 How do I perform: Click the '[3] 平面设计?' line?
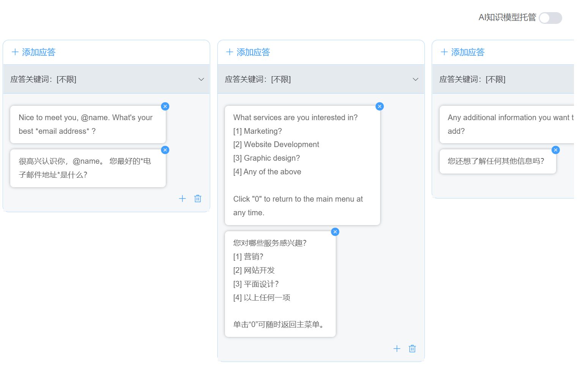(x=256, y=284)
